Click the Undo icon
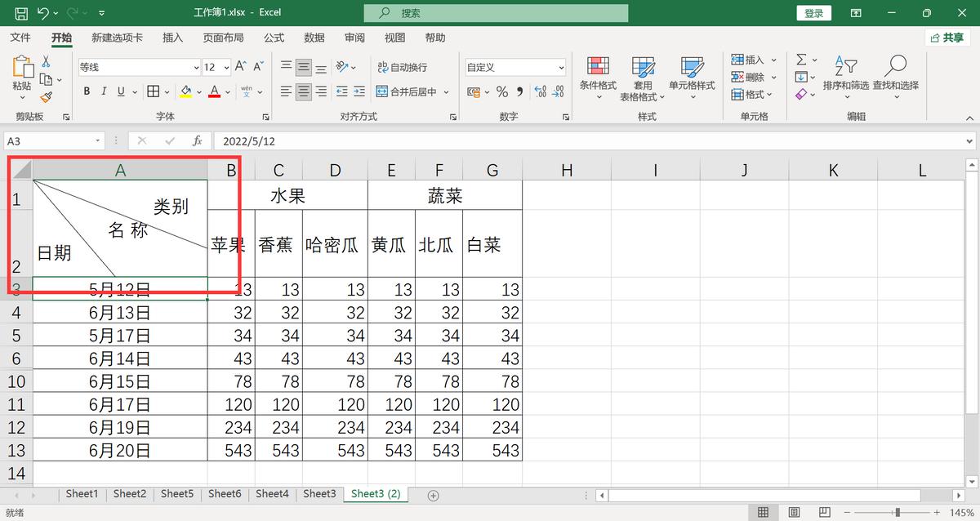This screenshot has height=521, width=980. (x=42, y=12)
